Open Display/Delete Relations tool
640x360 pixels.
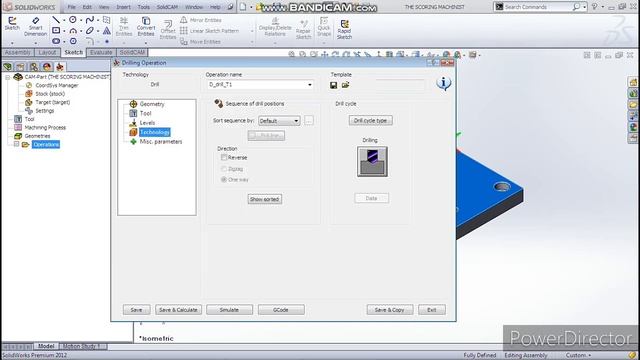(x=275, y=27)
